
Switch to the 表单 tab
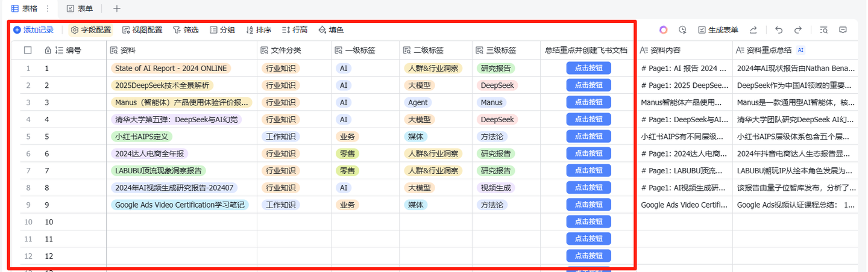[x=80, y=8]
